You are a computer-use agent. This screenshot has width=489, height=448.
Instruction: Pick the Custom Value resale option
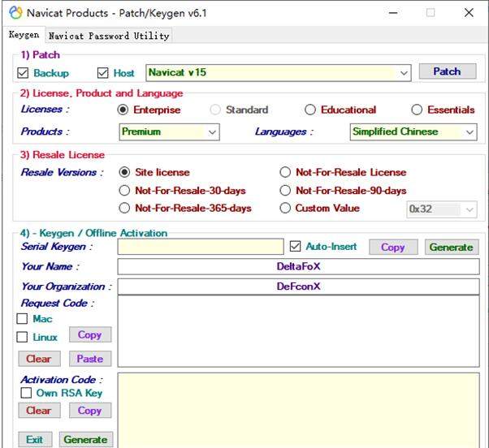point(285,209)
